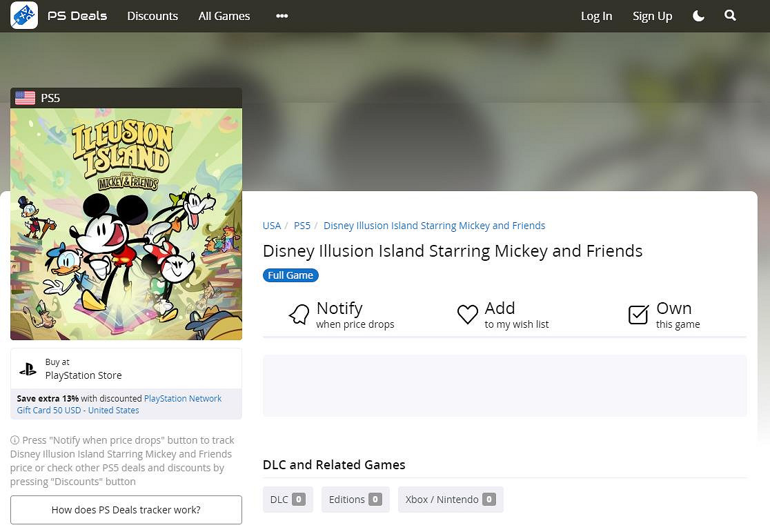Click the US flag region icon
This screenshot has height=532, width=770.
(26, 98)
